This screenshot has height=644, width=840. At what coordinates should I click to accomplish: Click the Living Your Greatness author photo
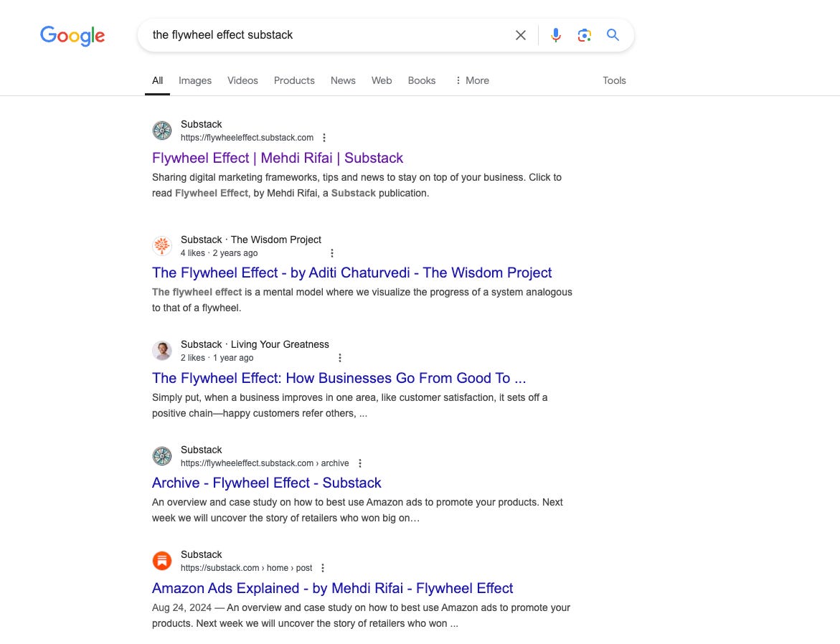162,351
